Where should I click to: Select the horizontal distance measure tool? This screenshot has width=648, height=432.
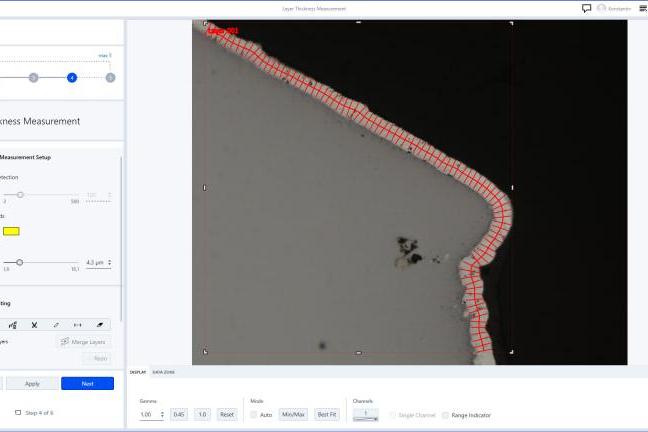(78, 325)
